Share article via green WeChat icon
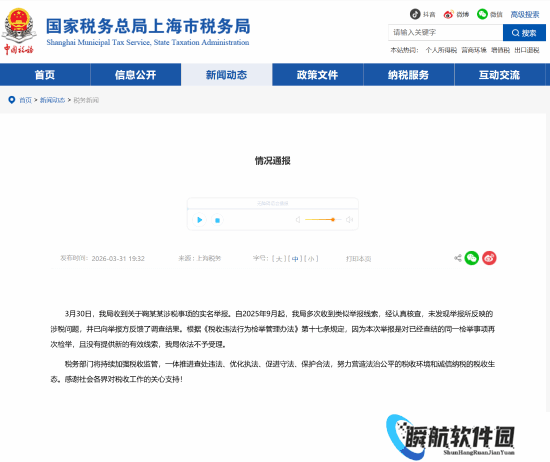This screenshot has width=550, height=462. click(472, 258)
